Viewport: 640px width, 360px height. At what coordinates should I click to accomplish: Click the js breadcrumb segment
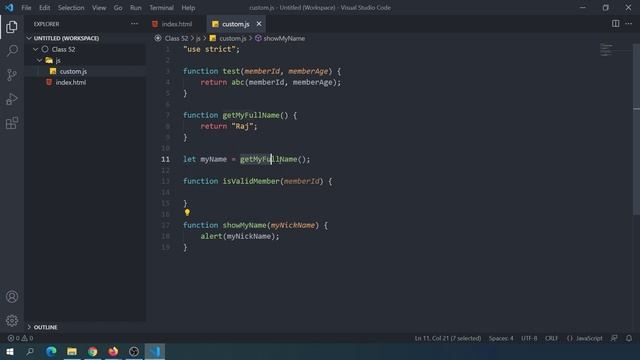click(x=198, y=38)
